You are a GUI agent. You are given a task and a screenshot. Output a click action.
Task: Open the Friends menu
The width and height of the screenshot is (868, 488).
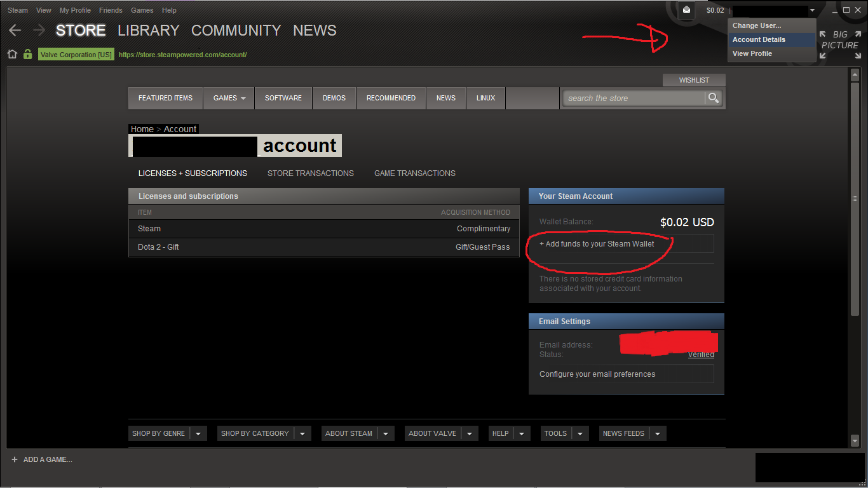[111, 10]
